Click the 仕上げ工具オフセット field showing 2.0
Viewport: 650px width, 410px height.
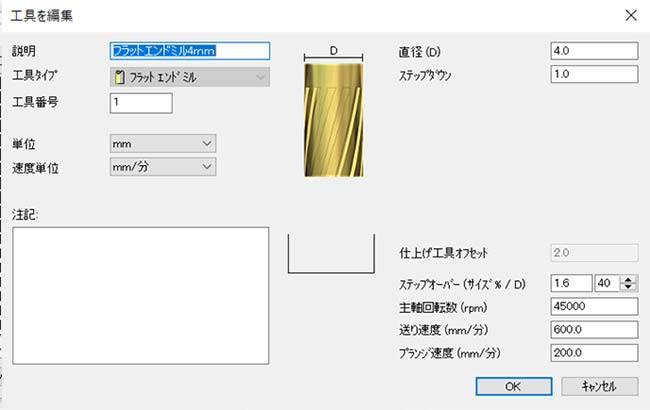click(594, 253)
